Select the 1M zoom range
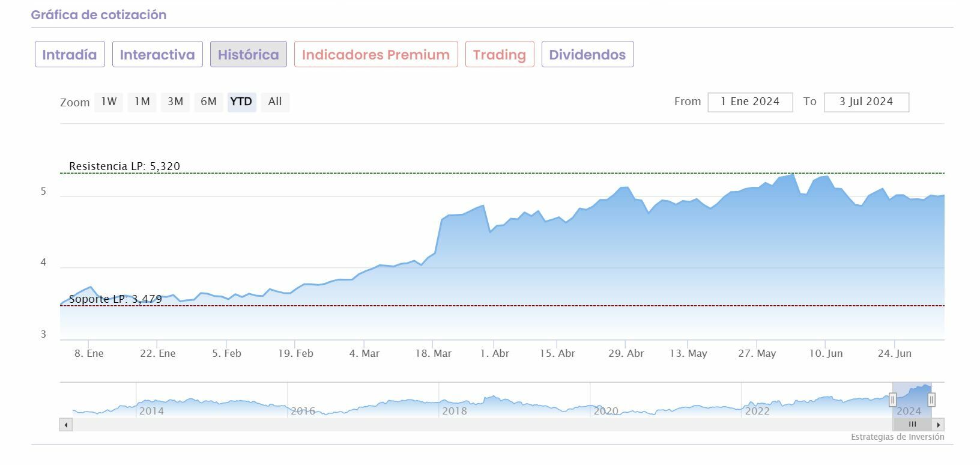 142,102
